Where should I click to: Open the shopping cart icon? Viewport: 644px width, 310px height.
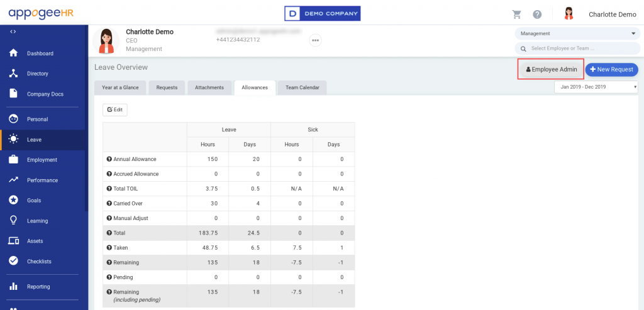[x=517, y=14]
